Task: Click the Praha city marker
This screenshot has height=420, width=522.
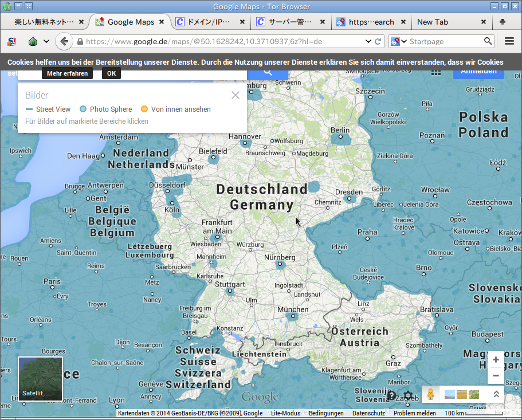Action: click(367, 238)
